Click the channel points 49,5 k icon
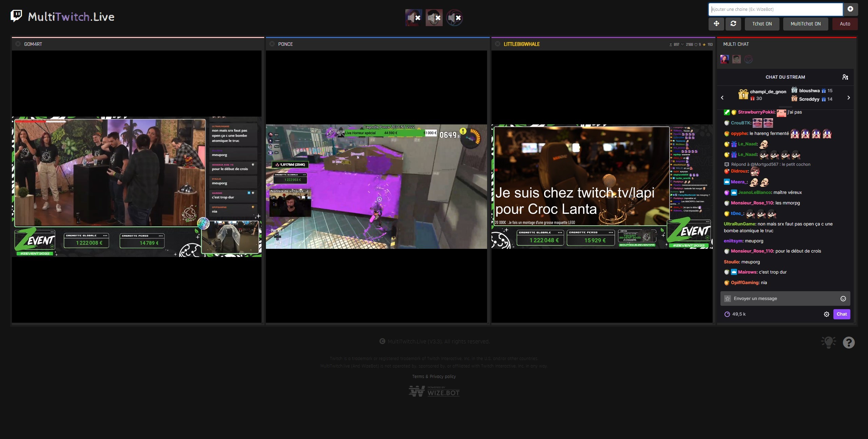This screenshot has width=868, height=439. coord(727,314)
